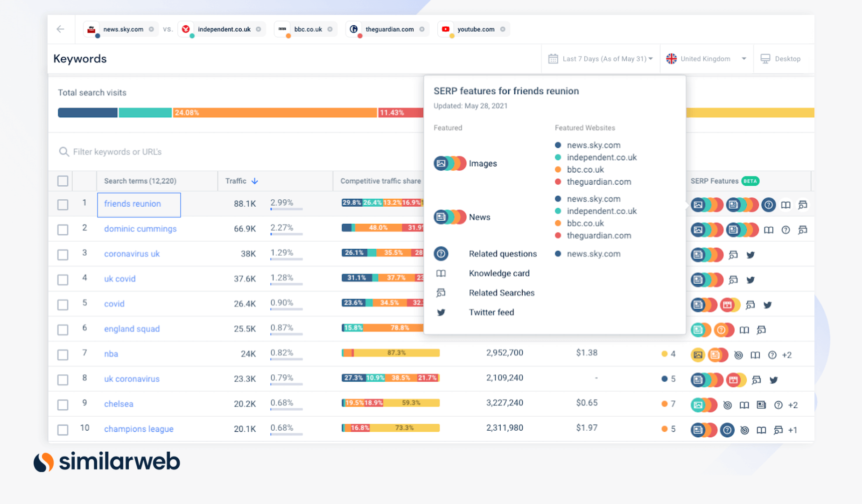This screenshot has width=862, height=504.
Task: Check the box for dominic cummings row
Action: (63, 230)
